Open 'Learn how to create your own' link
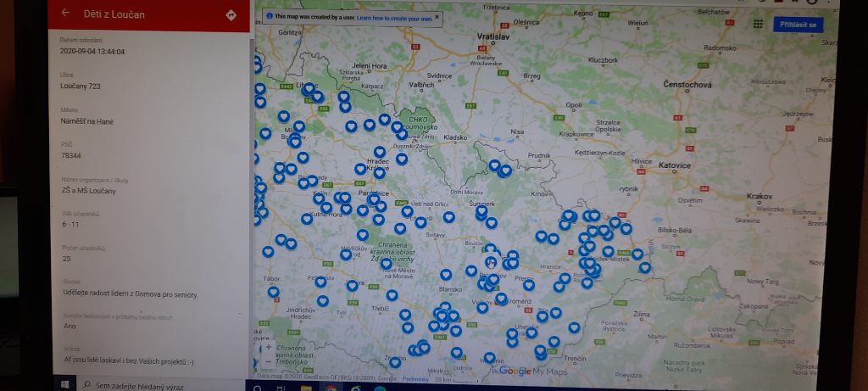868x391 pixels. click(x=394, y=18)
